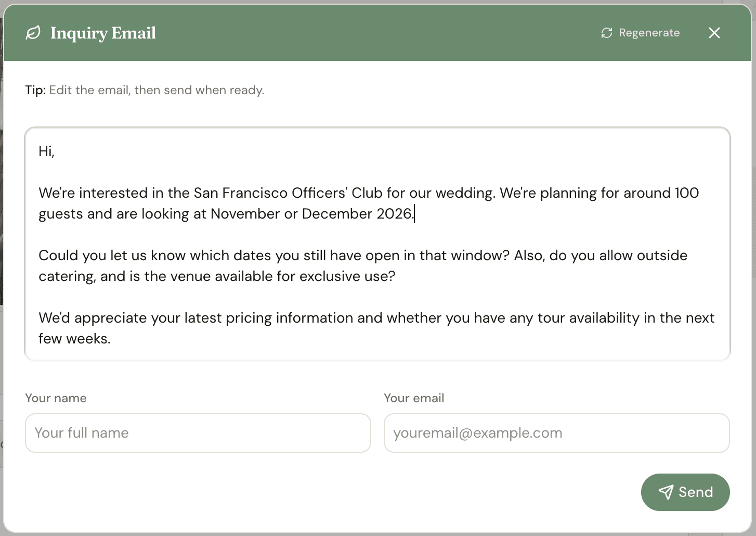The width and height of the screenshot is (756, 536).
Task: Click the Regenerate label in the header
Action: click(x=649, y=33)
